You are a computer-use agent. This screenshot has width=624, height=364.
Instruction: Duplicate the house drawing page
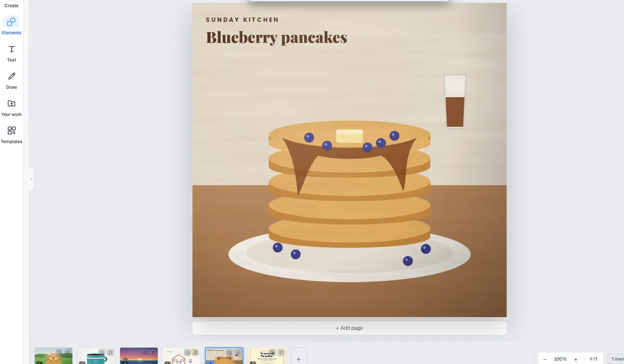point(187,353)
